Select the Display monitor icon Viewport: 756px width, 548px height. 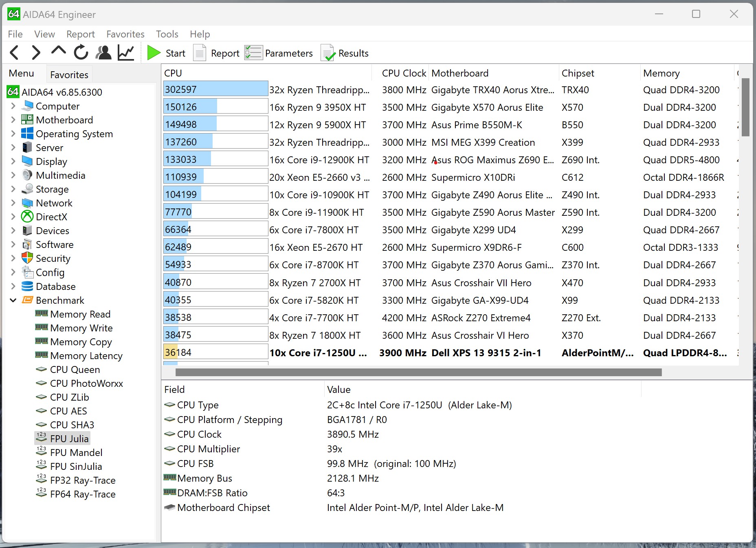tap(27, 161)
